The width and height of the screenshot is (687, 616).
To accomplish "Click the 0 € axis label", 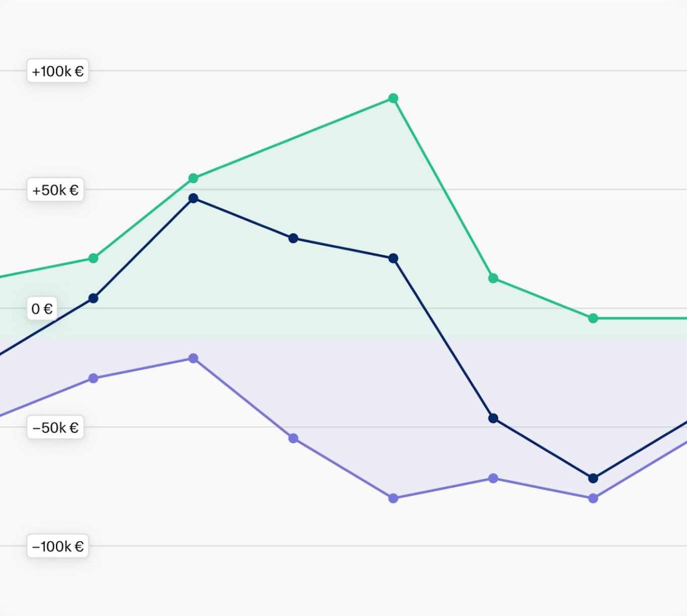I will 42,309.
